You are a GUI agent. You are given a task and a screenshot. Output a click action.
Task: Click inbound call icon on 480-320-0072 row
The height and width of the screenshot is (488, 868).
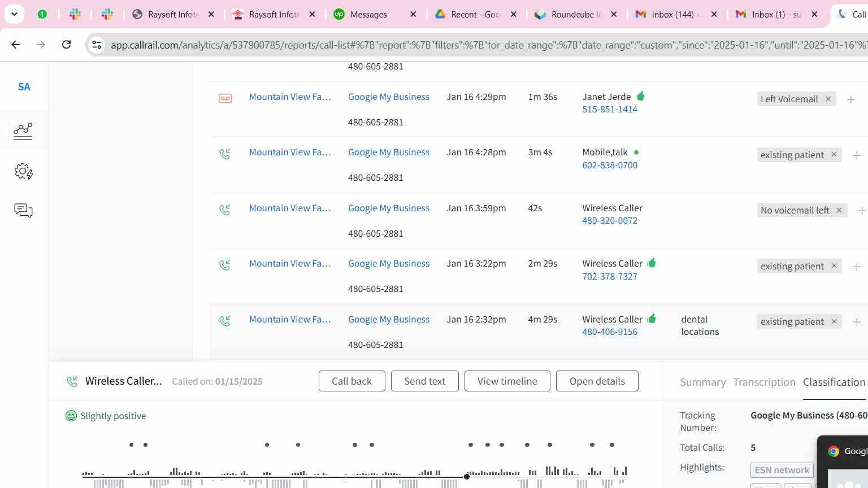click(225, 210)
